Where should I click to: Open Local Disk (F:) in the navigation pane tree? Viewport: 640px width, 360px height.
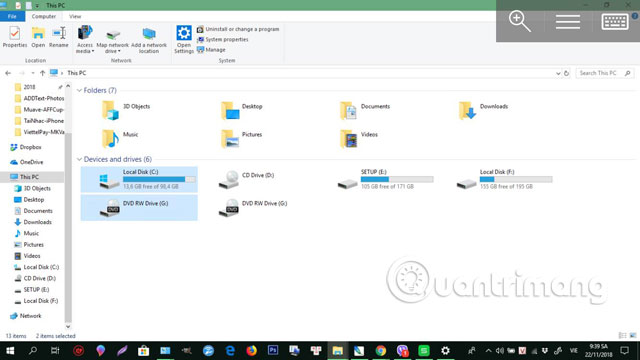(x=36, y=301)
